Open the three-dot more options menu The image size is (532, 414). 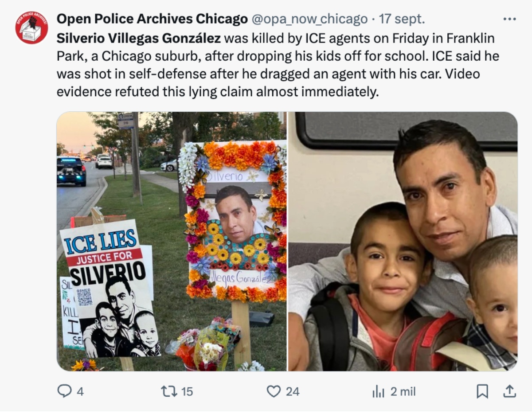point(510,19)
